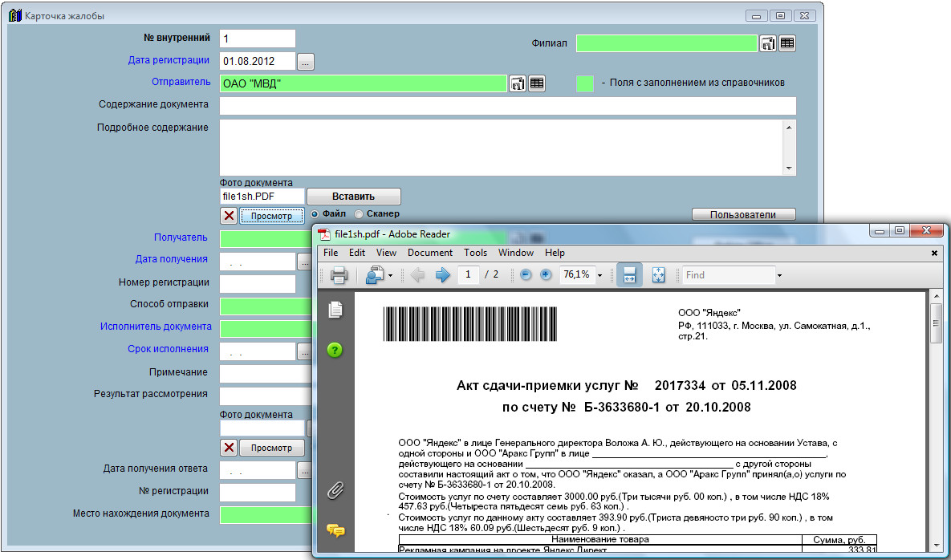
Task: Click the zoom out minus icon
Action: 526,275
